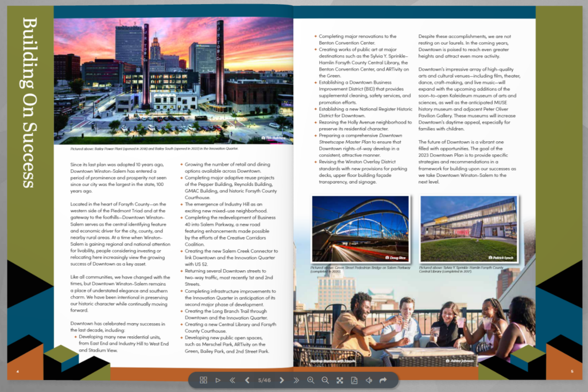Zoom in on the document
This screenshot has height=392, width=588.
[x=311, y=380]
